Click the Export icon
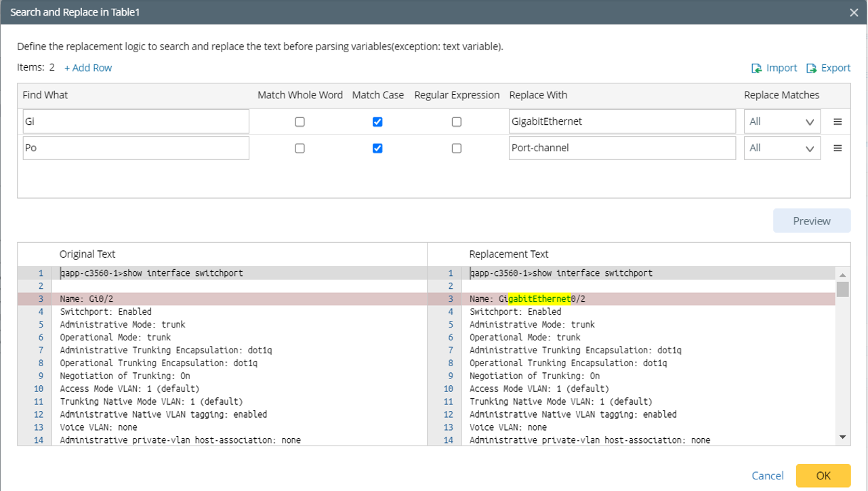This screenshot has height=491, width=868. (811, 68)
